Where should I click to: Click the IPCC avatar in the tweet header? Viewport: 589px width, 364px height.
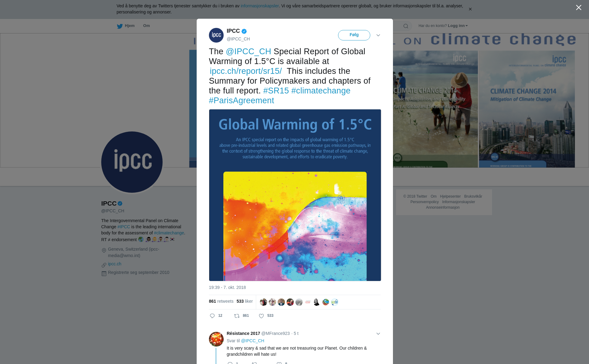(x=216, y=35)
